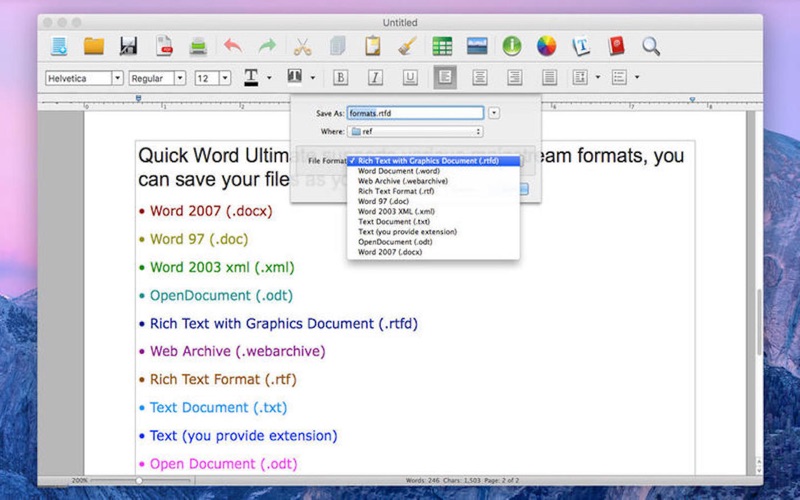Choose Rich Text with Graphics Document (.rtfd)
This screenshot has width=800, height=500.
434,161
